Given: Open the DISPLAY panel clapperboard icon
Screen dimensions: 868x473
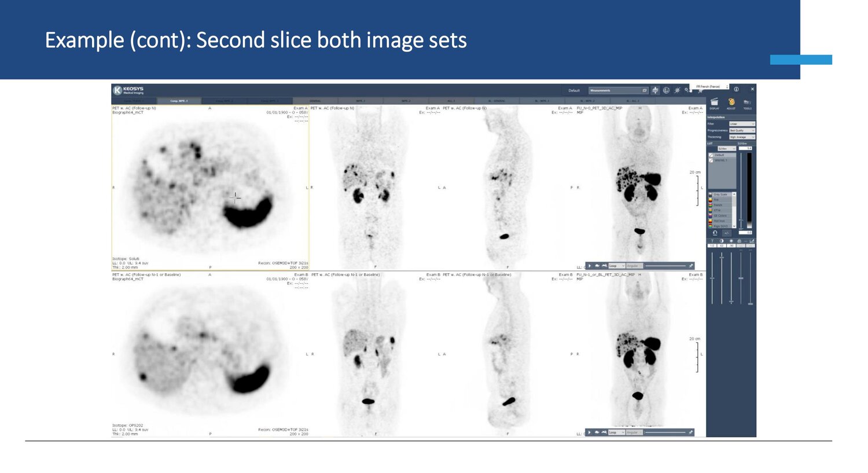Looking at the screenshot, I should click(715, 102).
